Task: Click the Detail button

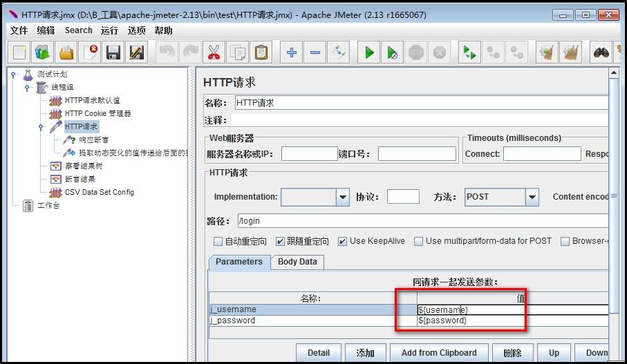Action: click(x=319, y=353)
